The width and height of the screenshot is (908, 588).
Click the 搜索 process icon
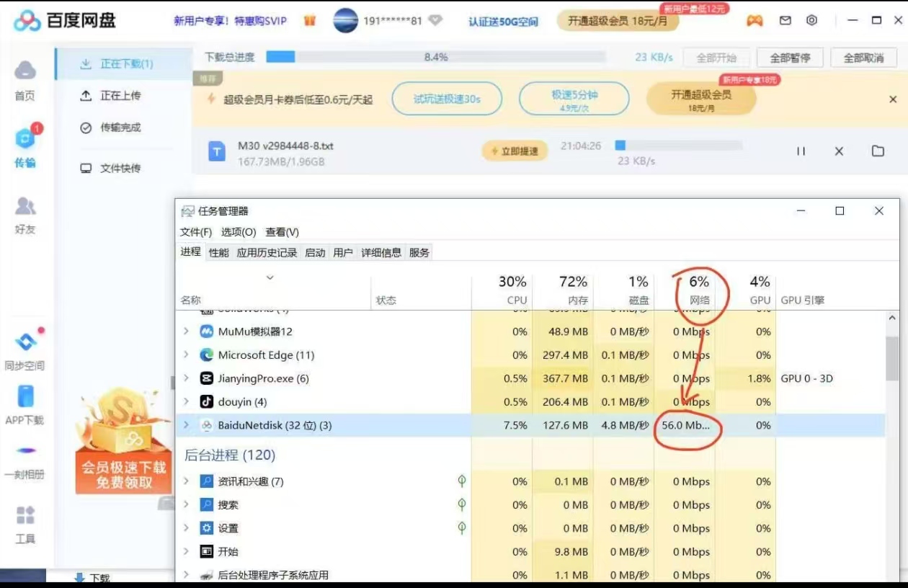pos(207,504)
